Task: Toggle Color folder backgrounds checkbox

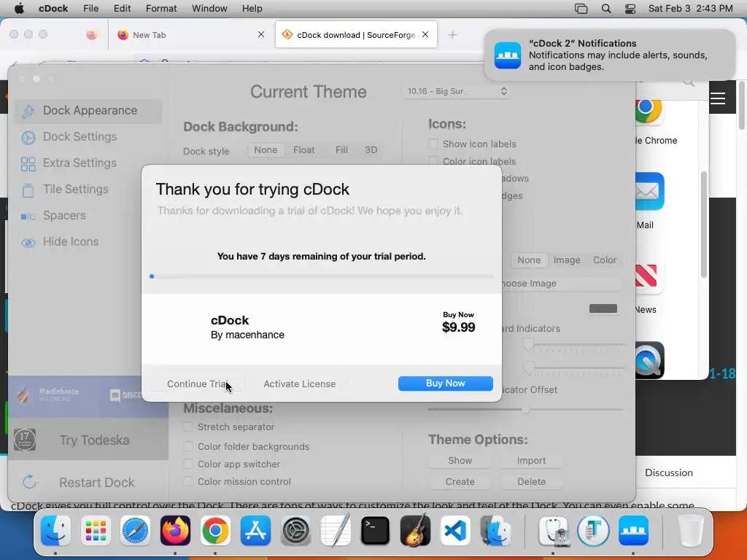Action: click(188, 446)
